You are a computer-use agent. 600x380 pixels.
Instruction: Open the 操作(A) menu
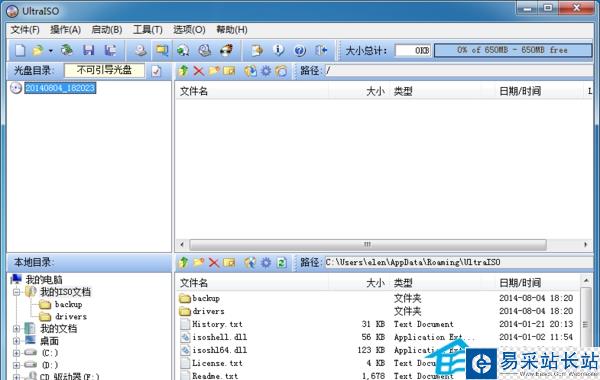coord(65,30)
